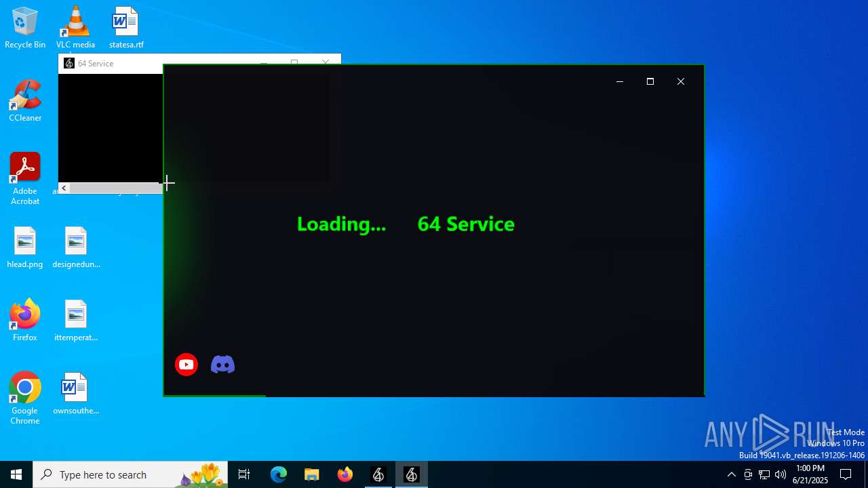Open Task View from the taskbar
Screen dimensions: 868x488
(244, 474)
